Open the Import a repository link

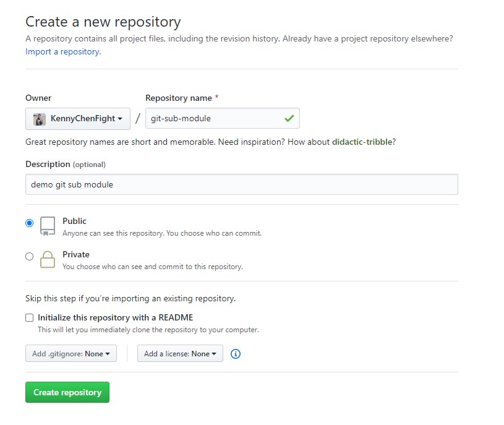click(62, 51)
